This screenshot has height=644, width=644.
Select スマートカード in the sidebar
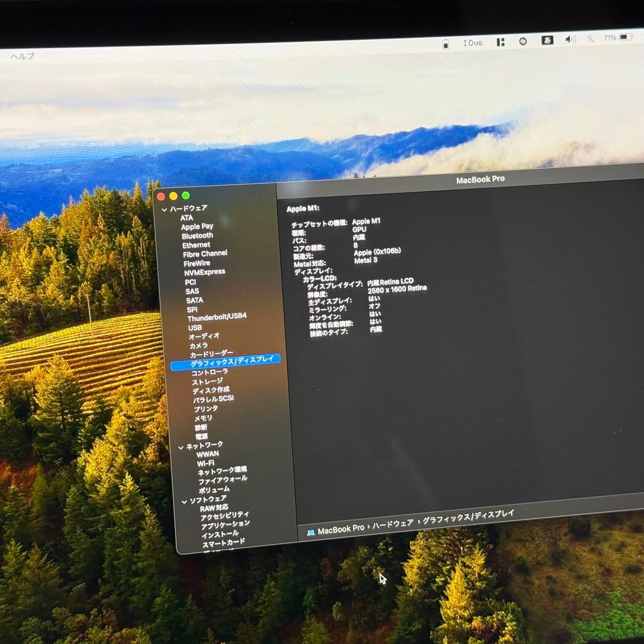coord(223,543)
